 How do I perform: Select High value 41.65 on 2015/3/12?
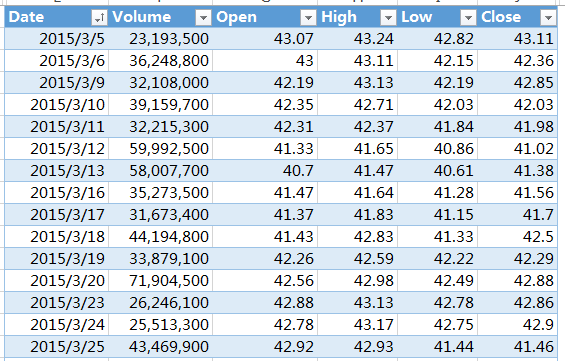point(357,148)
